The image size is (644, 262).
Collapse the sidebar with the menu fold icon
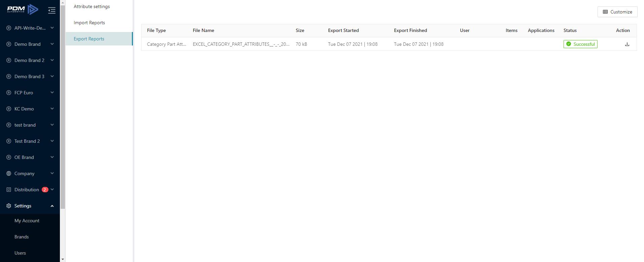(x=51, y=10)
